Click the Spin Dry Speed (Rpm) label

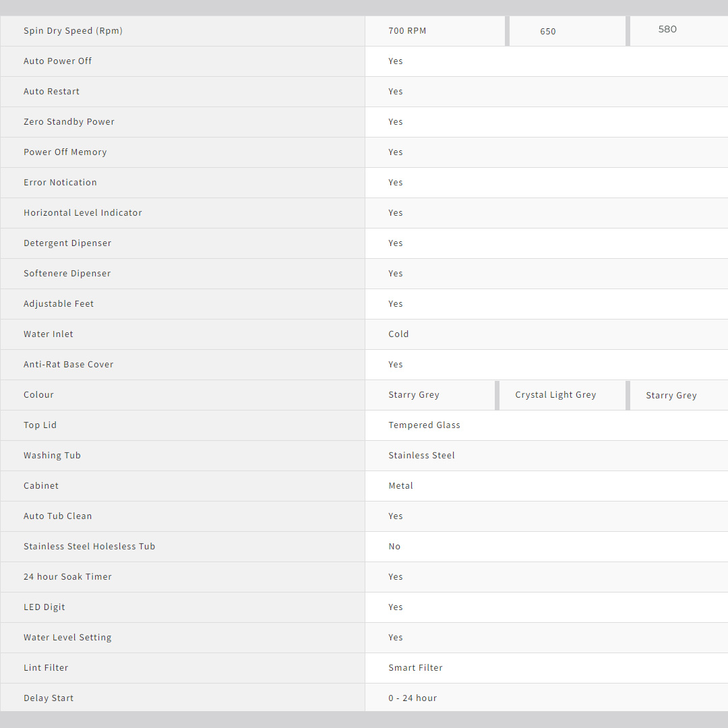tap(73, 31)
